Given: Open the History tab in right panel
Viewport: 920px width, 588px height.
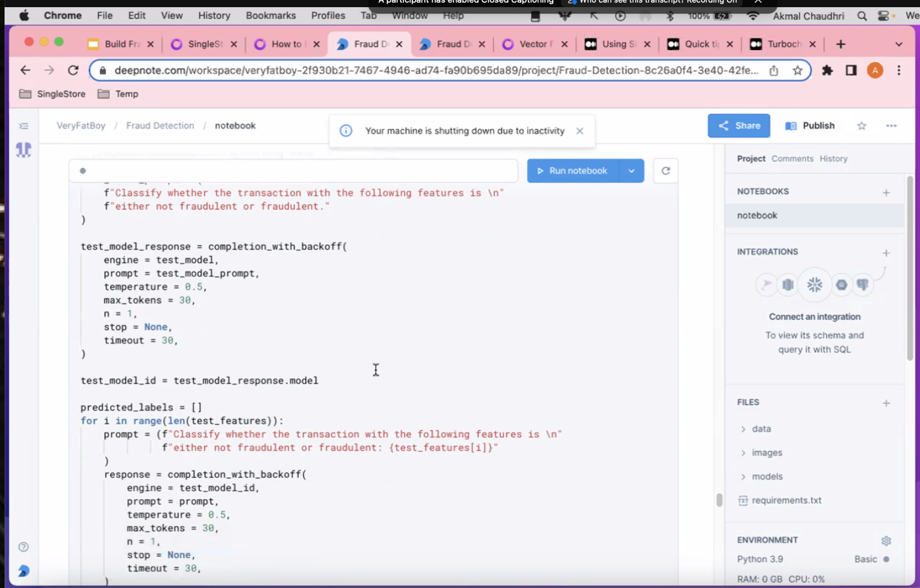Looking at the screenshot, I should point(833,159).
